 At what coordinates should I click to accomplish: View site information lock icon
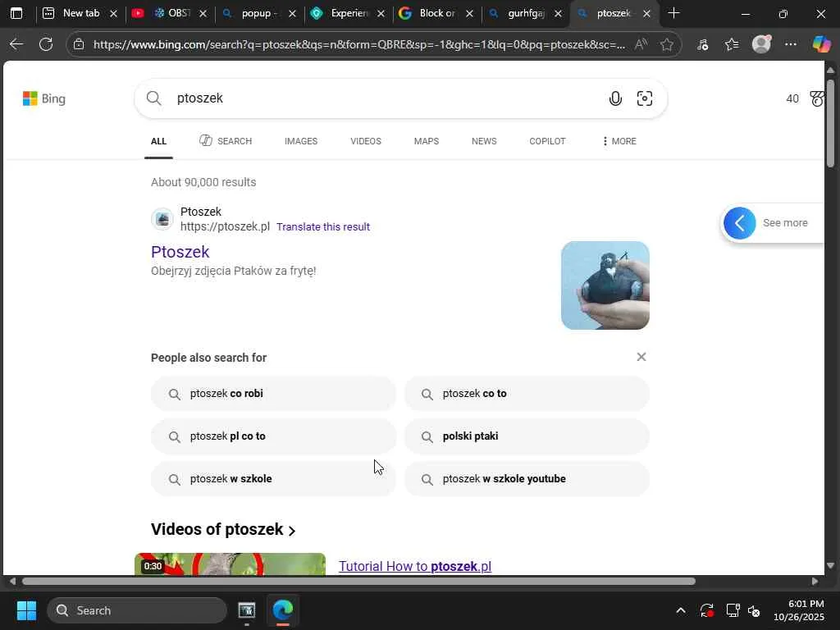[79, 44]
